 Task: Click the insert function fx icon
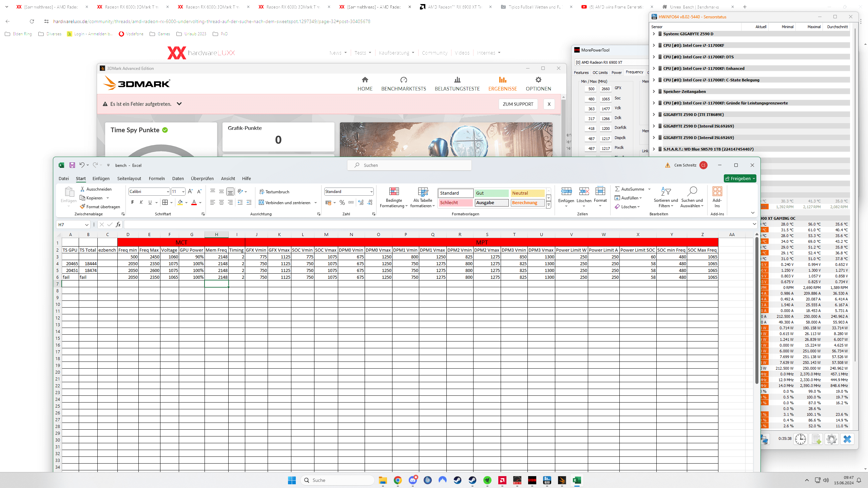tap(118, 225)
